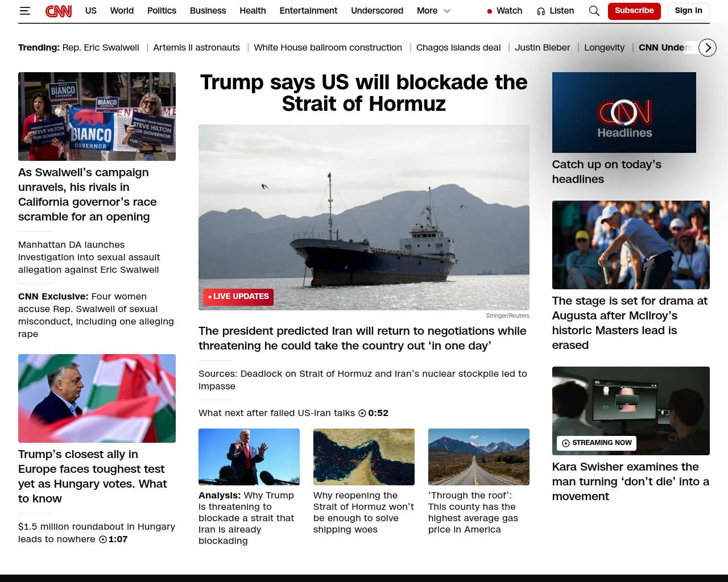Click the red Subscribe button

click(x=634, y=11)
